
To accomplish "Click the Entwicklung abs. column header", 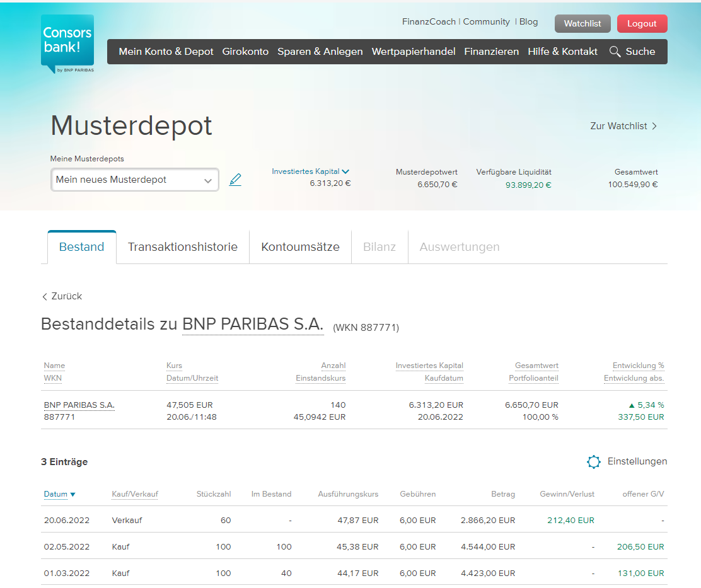I will [x=634, y=378].
